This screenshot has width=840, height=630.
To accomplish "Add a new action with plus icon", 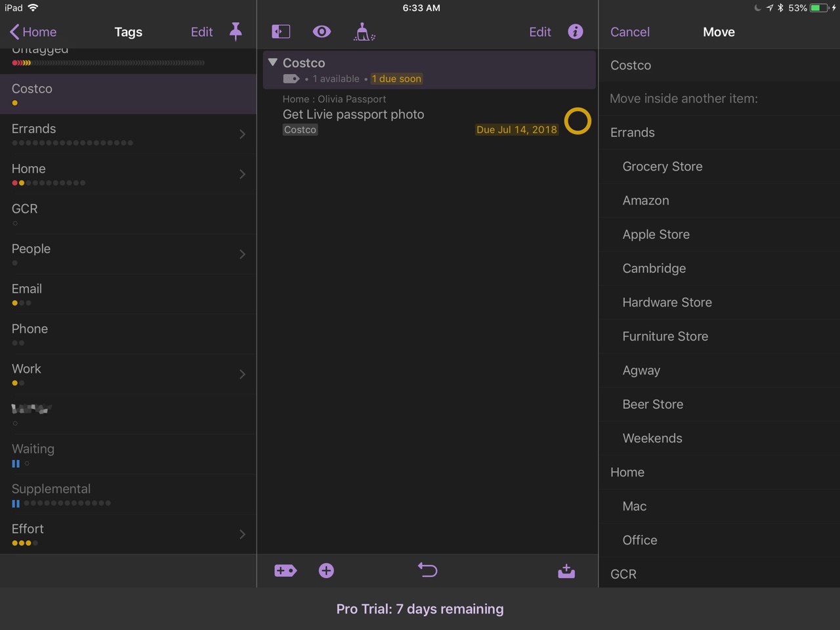I will pyautogui.click(x=326, y=571).
